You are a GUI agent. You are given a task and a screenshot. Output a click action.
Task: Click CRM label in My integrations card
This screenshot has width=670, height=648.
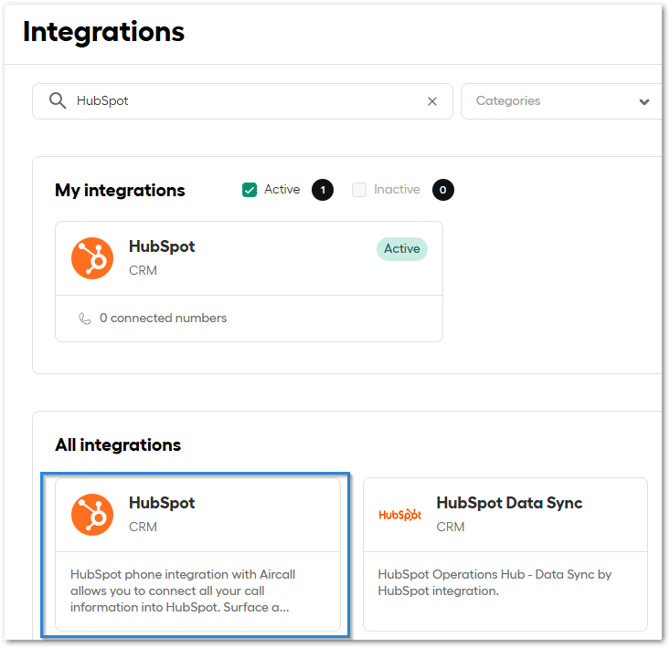[x=143, y=270]
